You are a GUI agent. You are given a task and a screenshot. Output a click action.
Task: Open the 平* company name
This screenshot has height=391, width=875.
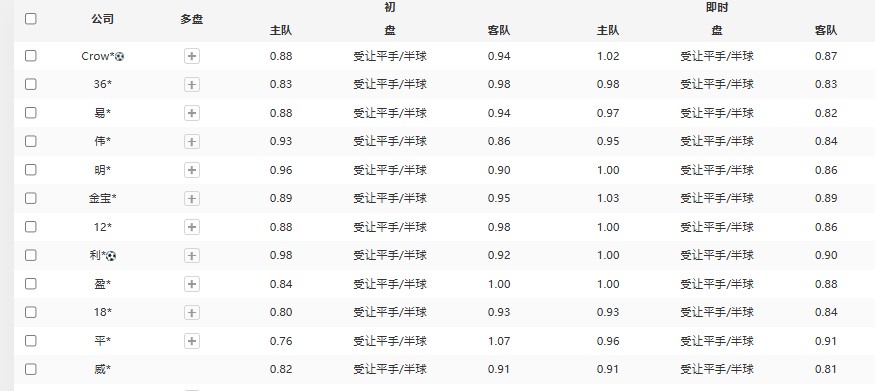pos(103,340)
